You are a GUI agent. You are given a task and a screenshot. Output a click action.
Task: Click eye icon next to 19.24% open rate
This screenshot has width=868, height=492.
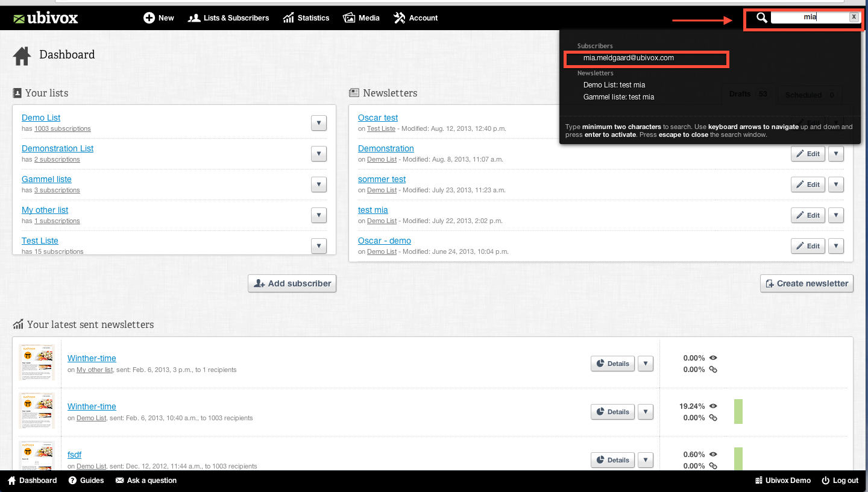click(x=713, y=406)
